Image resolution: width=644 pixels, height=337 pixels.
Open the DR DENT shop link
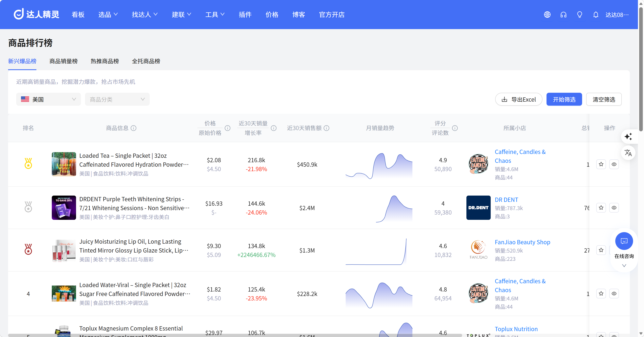pos(506,200)
